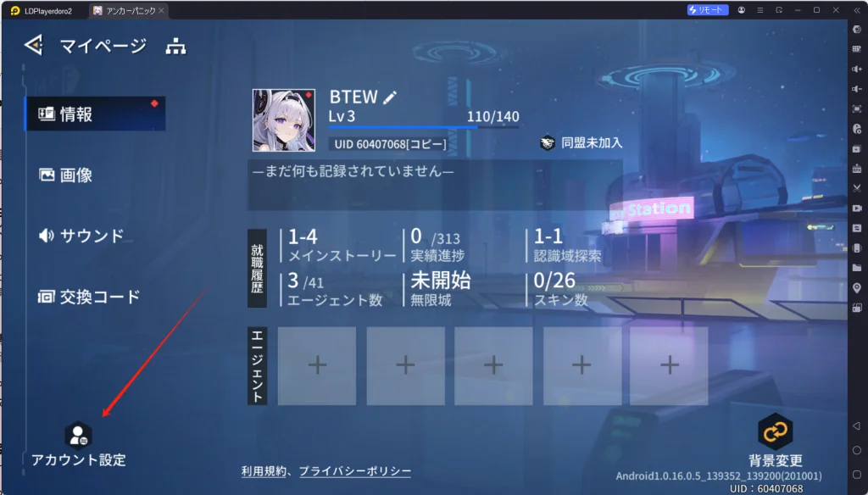
Task: Open the shared folder icon
Action: (857, 268)
